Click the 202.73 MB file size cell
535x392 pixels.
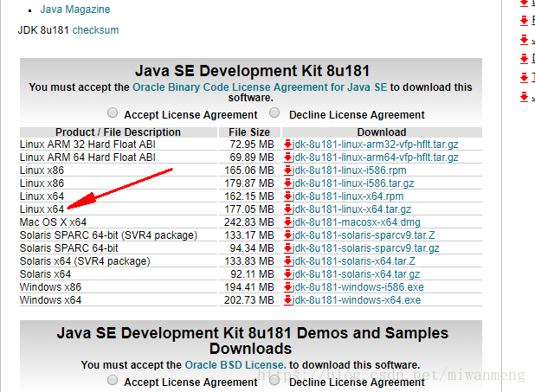[249, 300]
